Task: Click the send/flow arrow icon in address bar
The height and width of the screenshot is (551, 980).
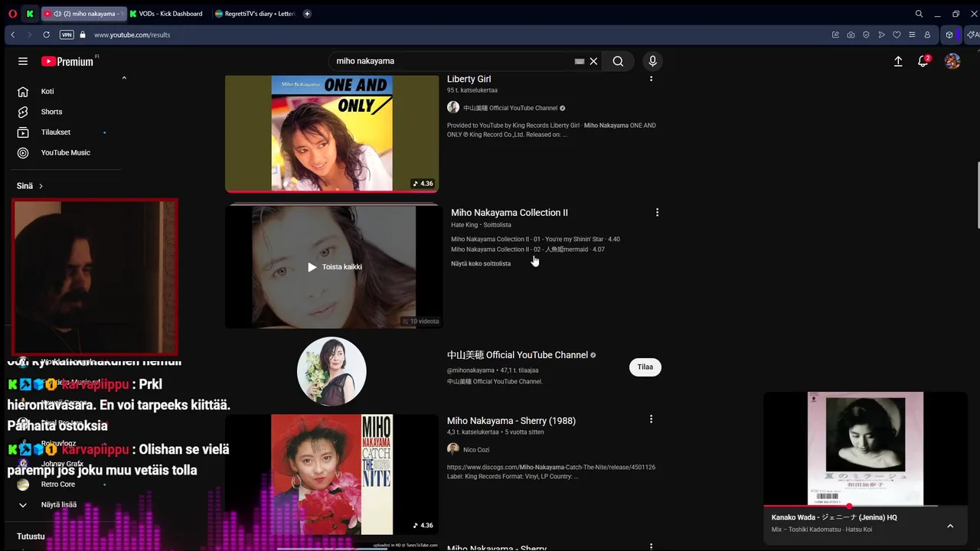Action: (881, 34)
